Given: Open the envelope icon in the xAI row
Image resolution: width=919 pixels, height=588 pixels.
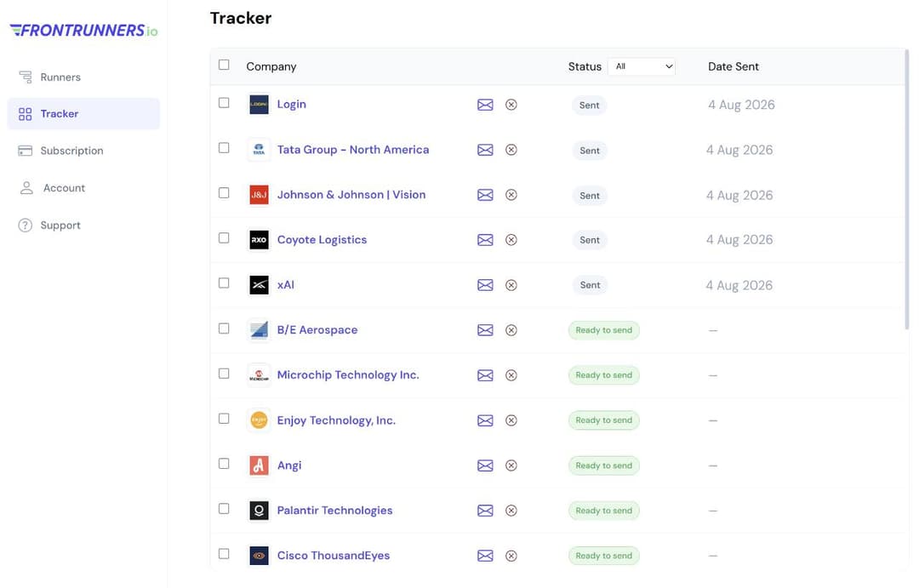Looking at the screenshot, I should click(485, 285).
